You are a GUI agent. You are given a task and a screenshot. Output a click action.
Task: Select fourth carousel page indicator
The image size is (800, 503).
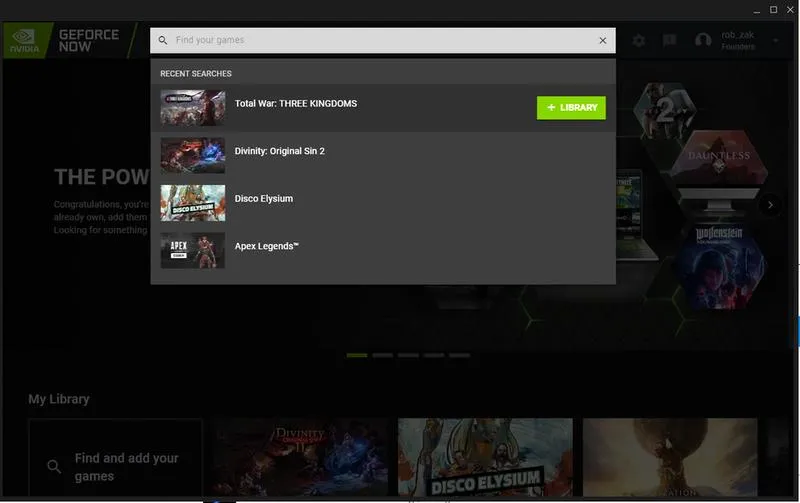434,355
